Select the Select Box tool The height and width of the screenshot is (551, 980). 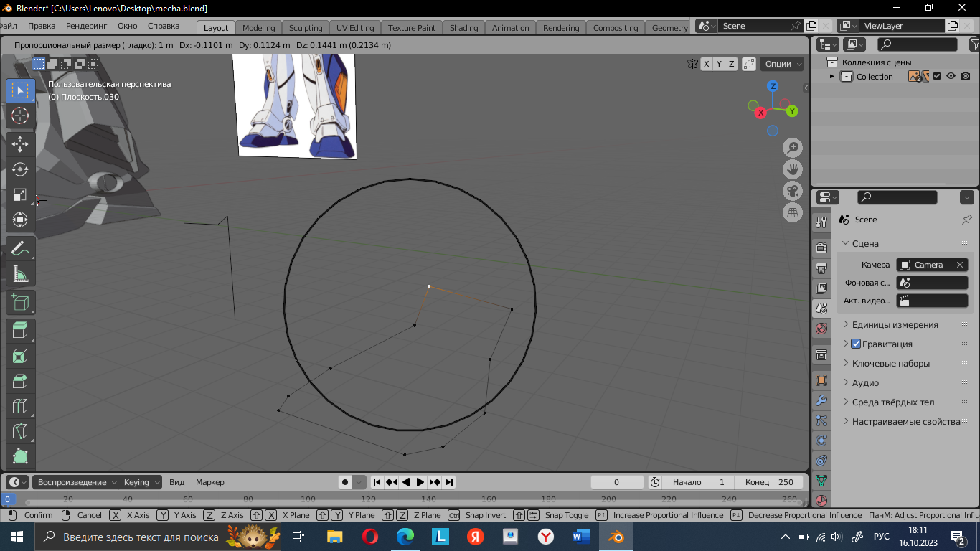(20, 90)
